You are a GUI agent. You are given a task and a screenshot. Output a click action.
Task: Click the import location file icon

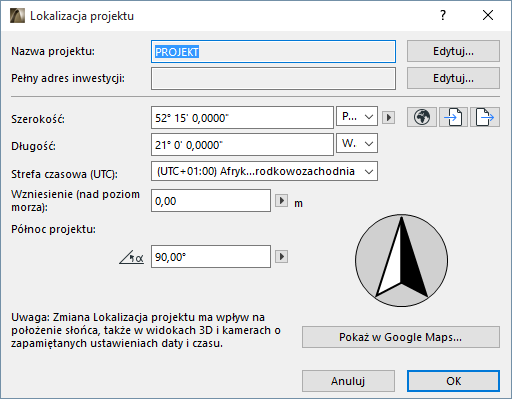pyautogui.click(x=453, y=117)
